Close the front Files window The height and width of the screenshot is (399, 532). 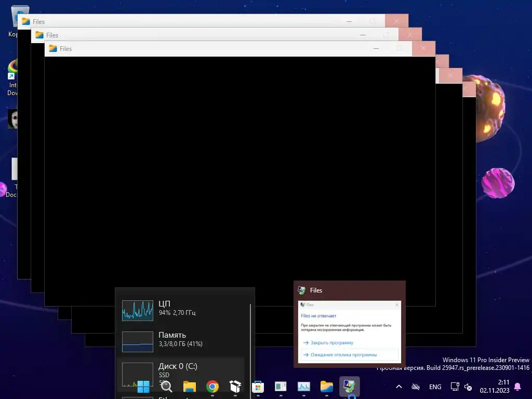(x=423, y=48)
